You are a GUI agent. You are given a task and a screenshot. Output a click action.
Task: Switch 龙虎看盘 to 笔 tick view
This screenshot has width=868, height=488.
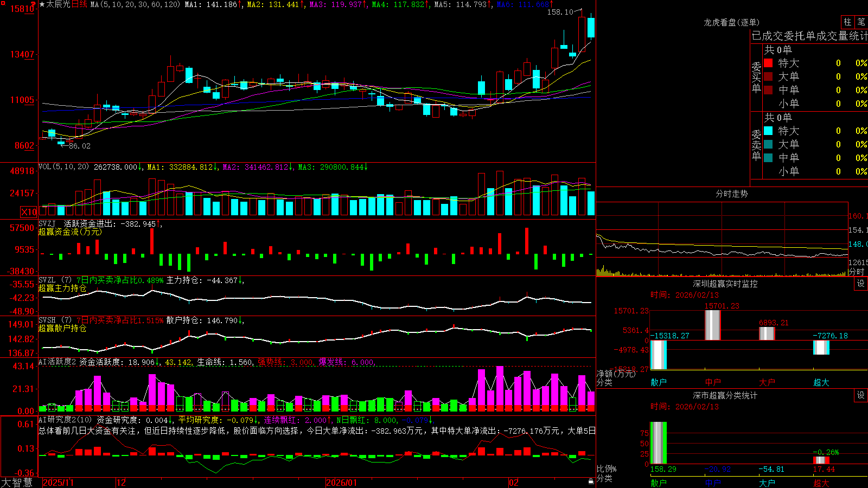(861, 22)
